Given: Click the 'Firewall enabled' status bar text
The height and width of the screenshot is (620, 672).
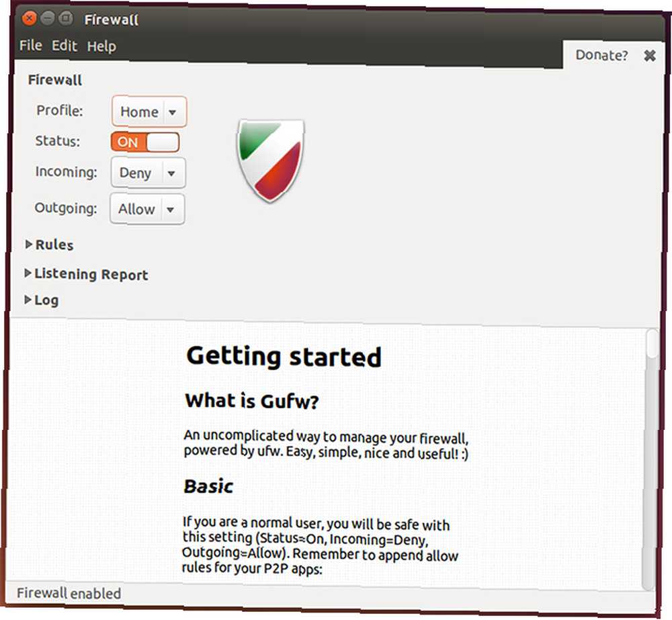Looking at the screenshot, I should pos(69,593).
